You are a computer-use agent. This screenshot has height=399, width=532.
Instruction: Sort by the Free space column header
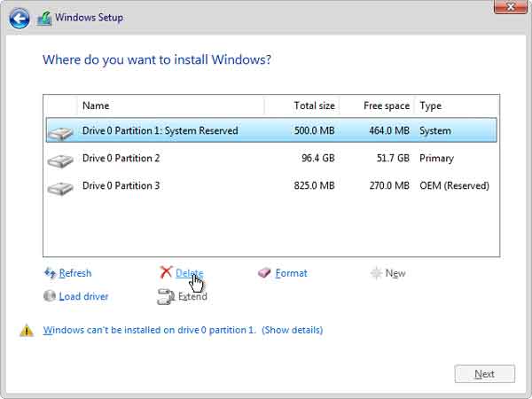tap(377, 106)
